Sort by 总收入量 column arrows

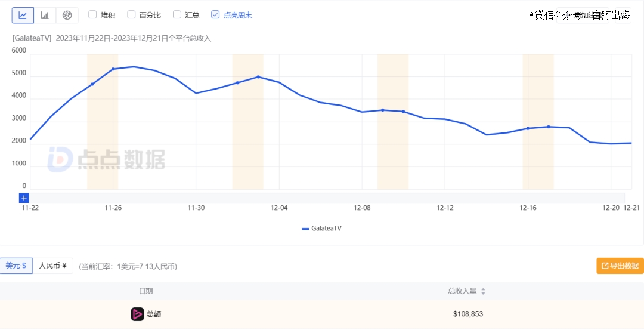click(483, 291)
